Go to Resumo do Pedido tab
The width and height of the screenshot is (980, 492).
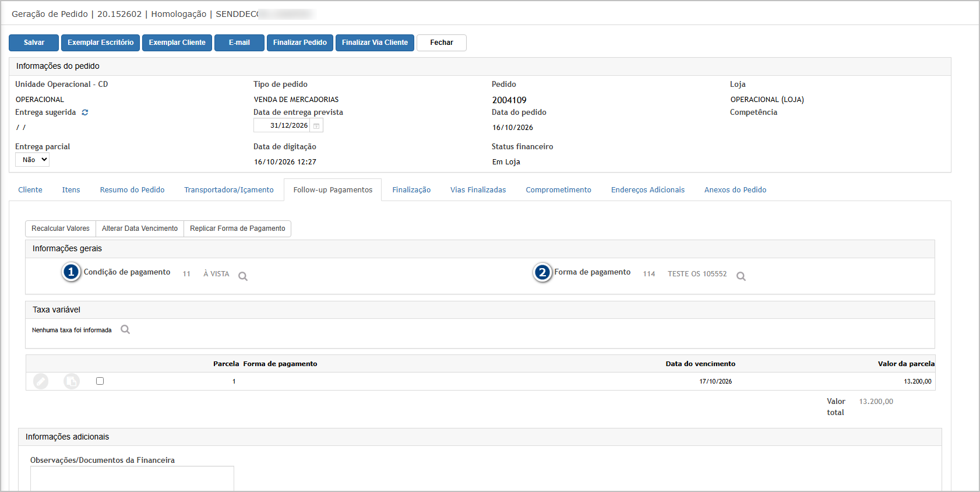coord(132,190)
